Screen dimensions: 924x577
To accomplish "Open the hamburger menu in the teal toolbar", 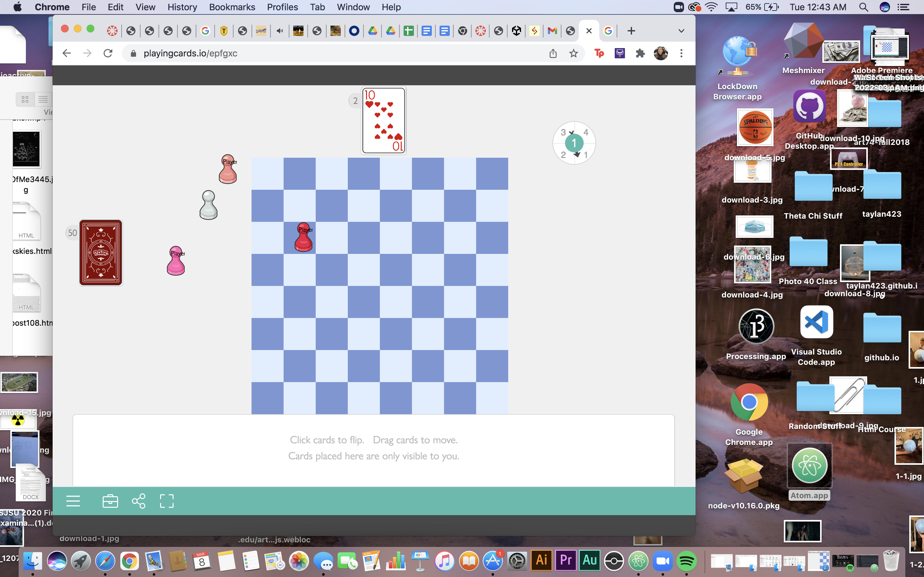I will (73, 501).
